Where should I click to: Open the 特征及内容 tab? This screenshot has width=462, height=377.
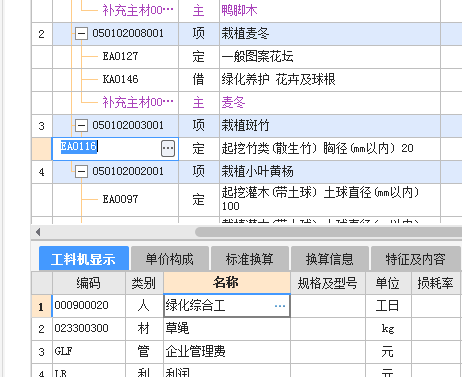point(416,259)
